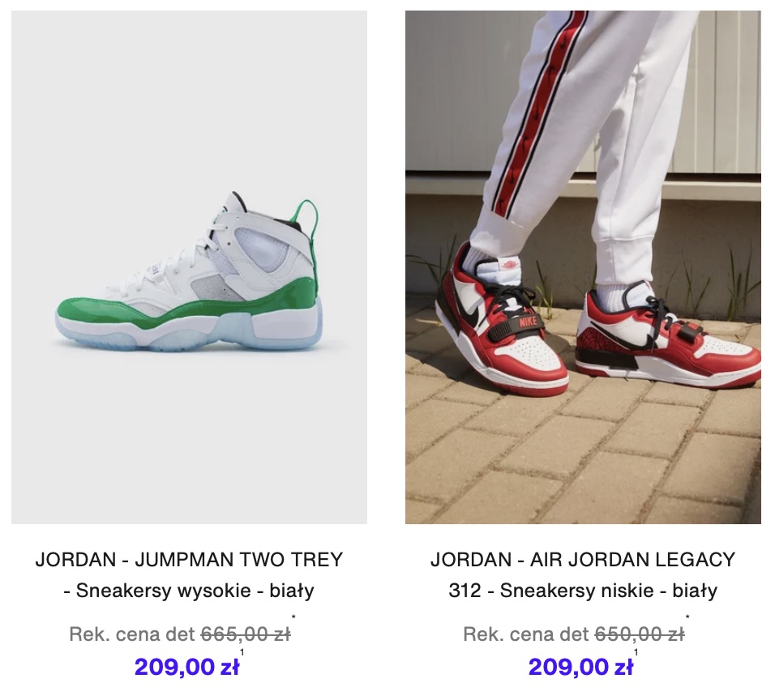Click the 209,00 zł price under Air Jordan Legacy
The width and height of the screenshot is (775, 700).
(580, 667)
